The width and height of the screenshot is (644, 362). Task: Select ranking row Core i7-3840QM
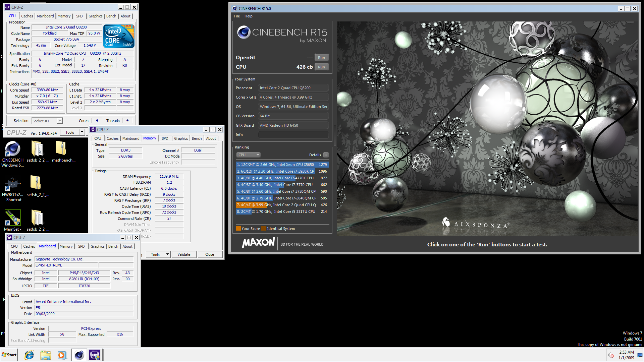point(282,198)
